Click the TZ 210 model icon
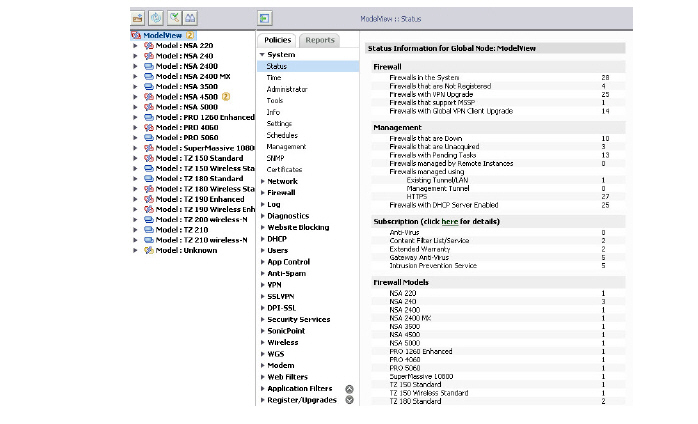The image size is (698, 424). tap(149, 230)
